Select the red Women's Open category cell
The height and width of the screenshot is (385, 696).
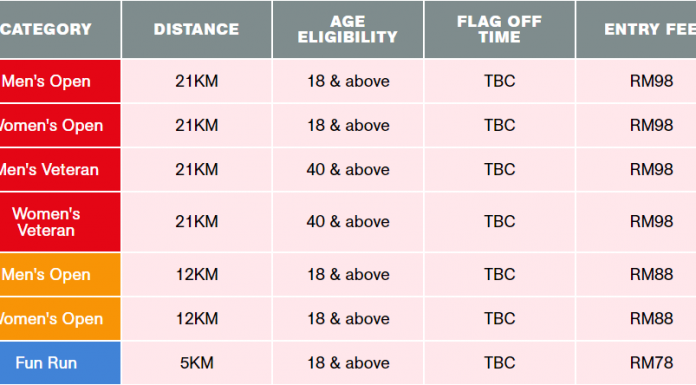(60, 126)
